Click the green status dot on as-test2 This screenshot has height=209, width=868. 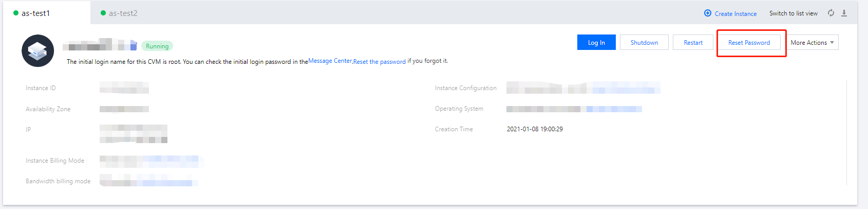pyautogui.click(x=103, y=13)
